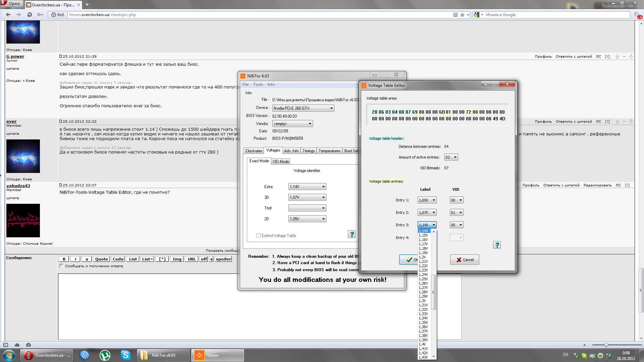
Task: Open Amount of active entries dropdown
Action: (x=451, y=157)
